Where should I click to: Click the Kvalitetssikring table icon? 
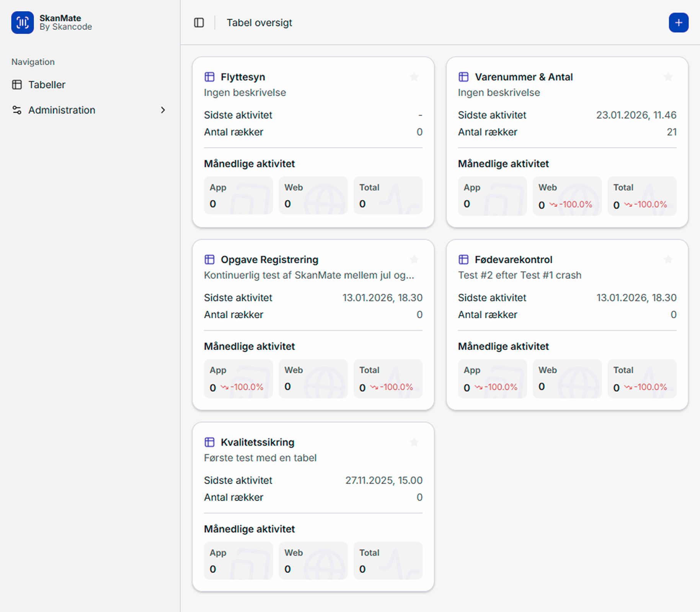(x=209, y=442)
